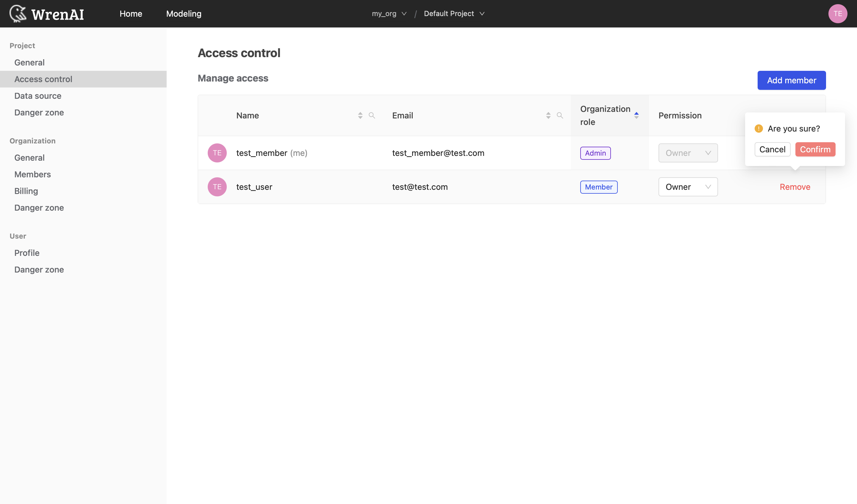Click Add member button
This screenshot has height=504, width=857.
pyautogui.click(x=792, y=80)
